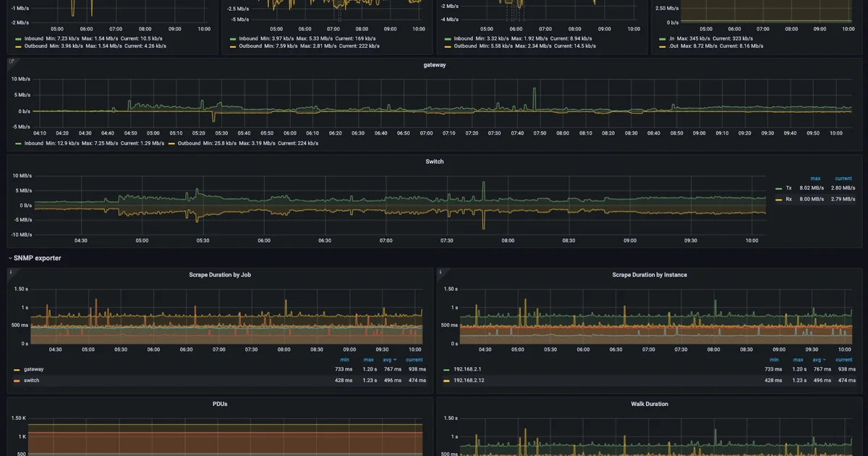868x456 pixels.
Task: Open the Switch panel title dropdown
Action: tap(434, 161)
